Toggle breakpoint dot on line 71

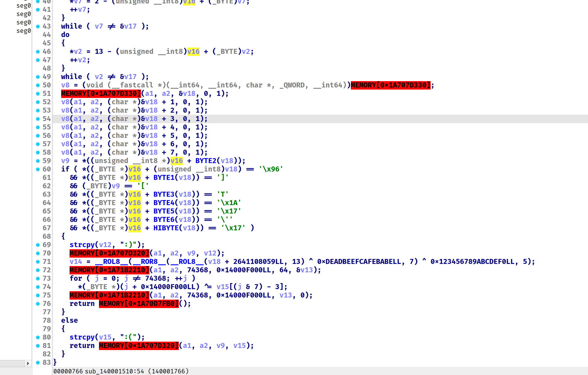[38, 262]
